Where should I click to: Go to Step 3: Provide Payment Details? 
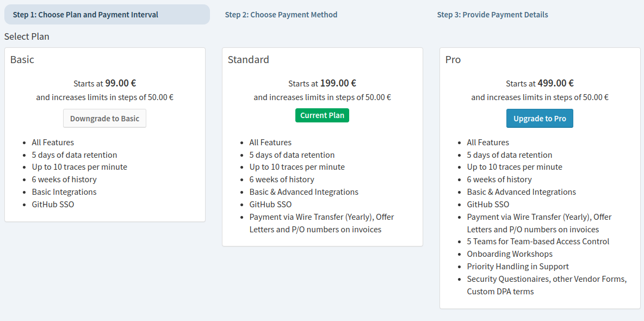coord(492,15)
